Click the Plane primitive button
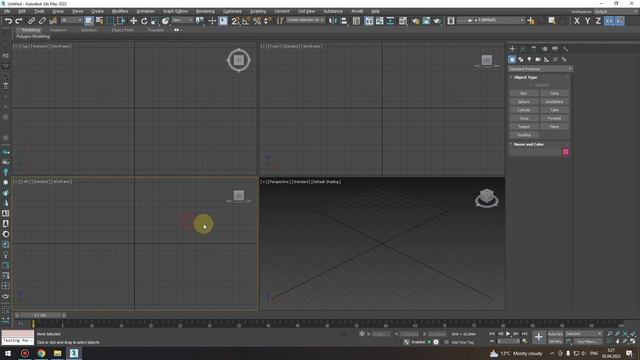 click(x=554, y=127)
